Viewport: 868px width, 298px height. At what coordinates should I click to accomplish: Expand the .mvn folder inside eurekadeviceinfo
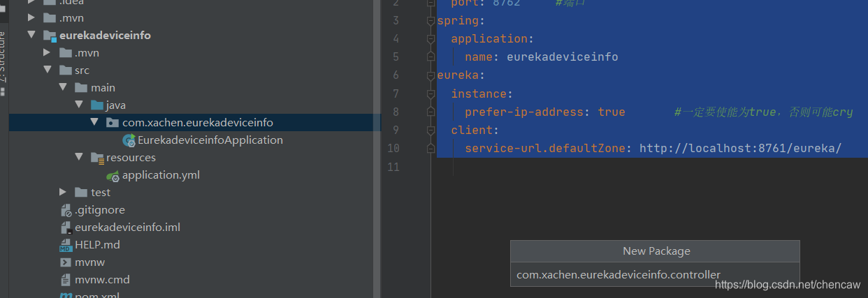[x=47, y=52]
